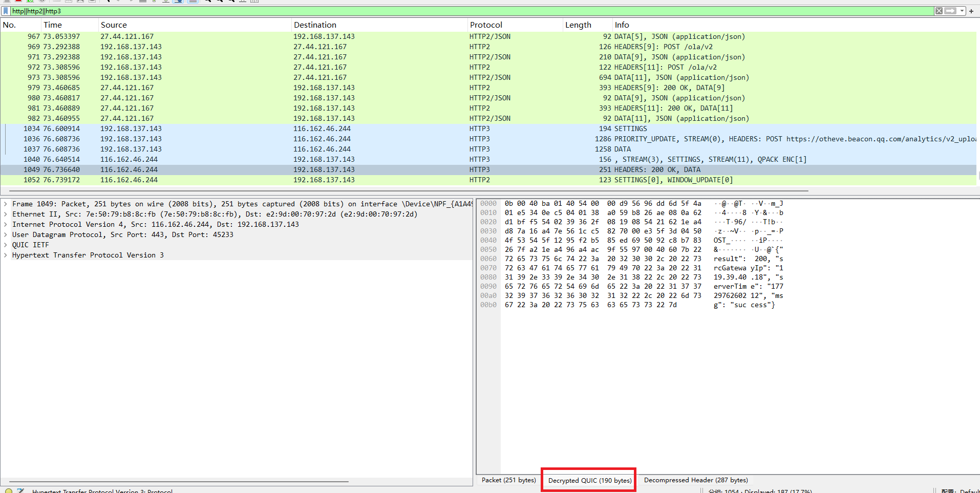
Task: Expand Internet Protocol Version 4 section
Action: (x=6, y=224)
